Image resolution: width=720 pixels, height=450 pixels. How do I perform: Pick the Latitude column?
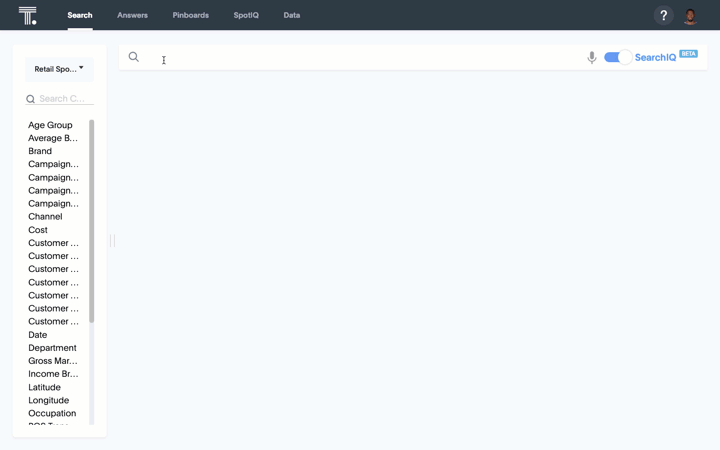click(44, 388)
